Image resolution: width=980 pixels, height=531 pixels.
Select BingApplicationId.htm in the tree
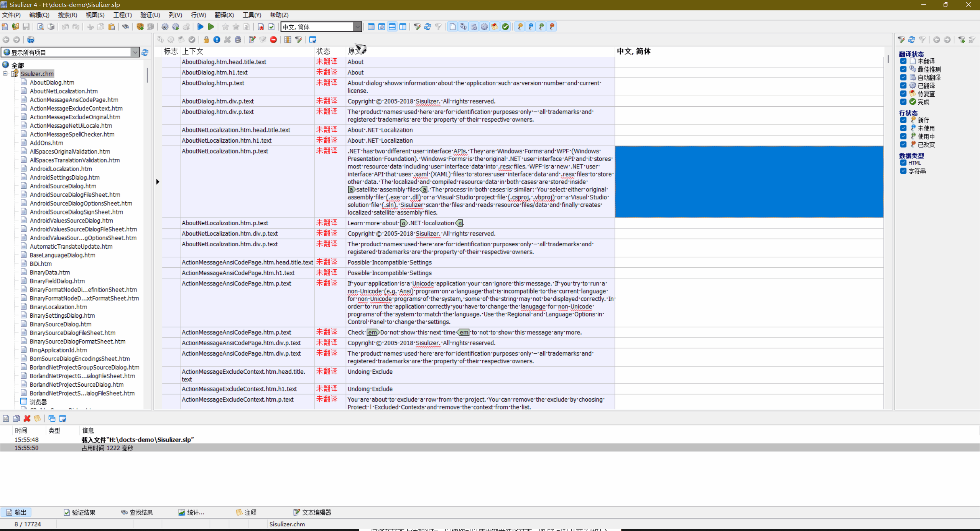[58, 350]
